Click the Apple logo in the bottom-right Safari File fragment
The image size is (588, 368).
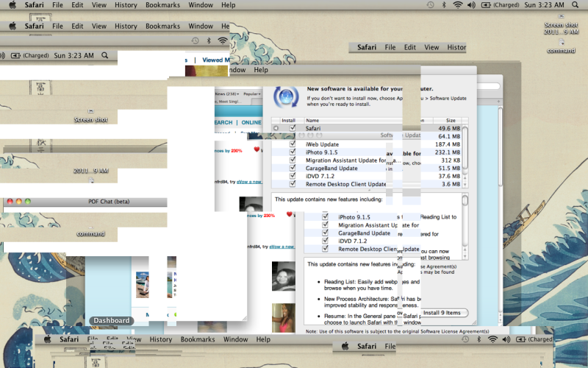[345, 346]
